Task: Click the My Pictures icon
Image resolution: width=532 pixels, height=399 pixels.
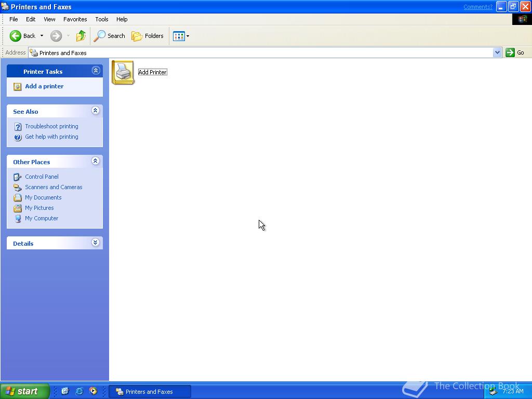Action: (17, 208)
